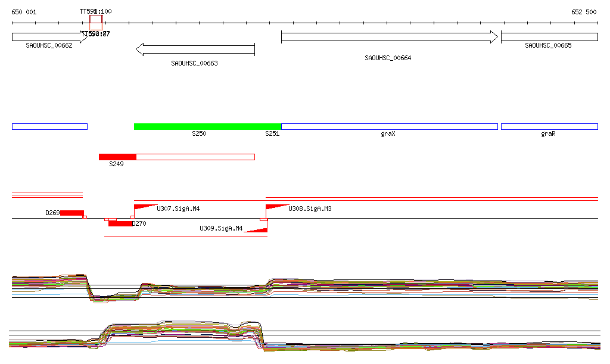
Task: Select the D269 red downshift block
Action: [72, 213]
